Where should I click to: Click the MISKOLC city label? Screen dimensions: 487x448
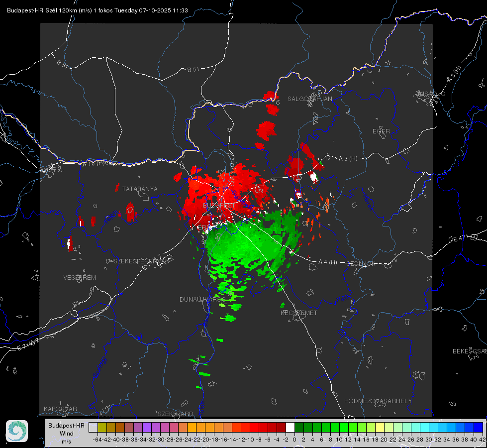click(431, 94)
